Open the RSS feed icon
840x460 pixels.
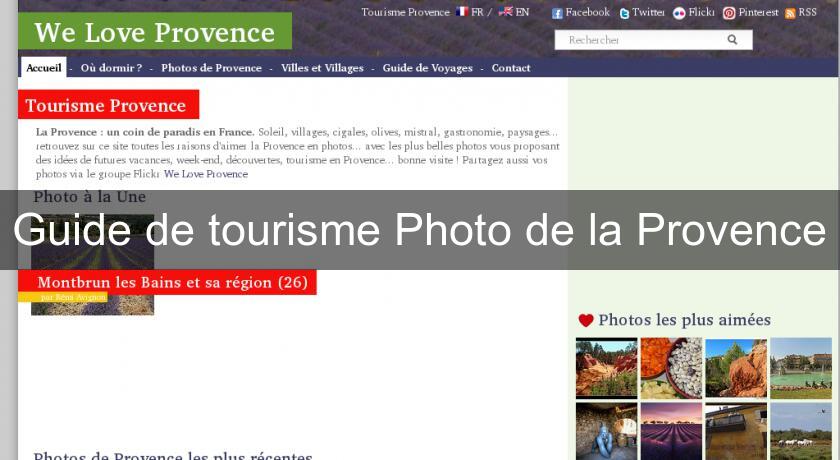tap(790, 14)
